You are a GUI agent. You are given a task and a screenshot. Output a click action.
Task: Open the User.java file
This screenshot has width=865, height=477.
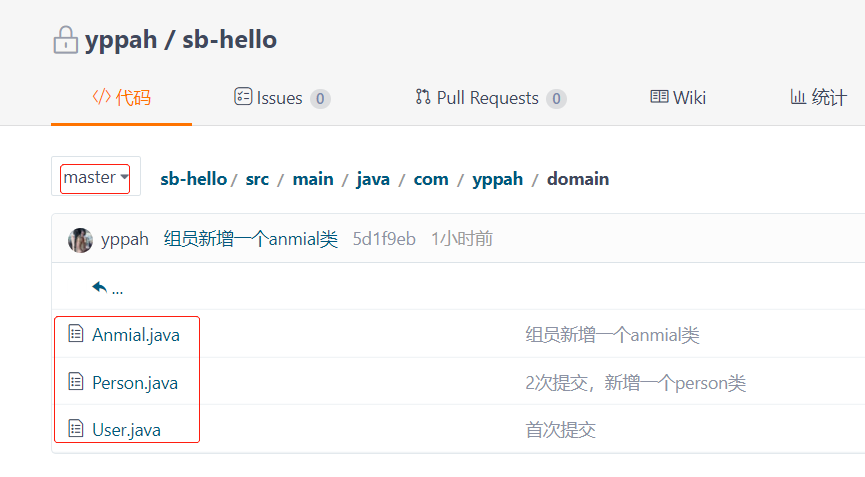126,430
